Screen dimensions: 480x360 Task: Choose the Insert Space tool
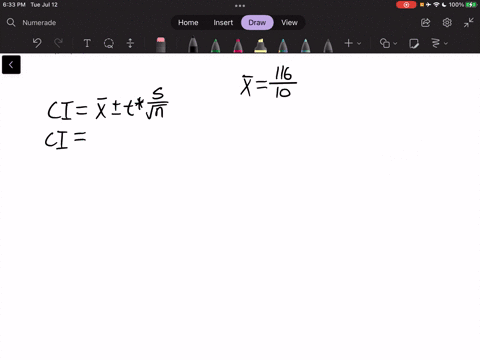point(130,43)
